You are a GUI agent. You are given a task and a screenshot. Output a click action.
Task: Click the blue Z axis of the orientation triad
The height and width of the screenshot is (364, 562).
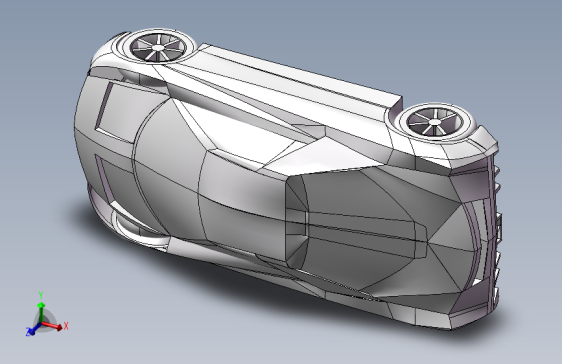click(x=32, y=330)
